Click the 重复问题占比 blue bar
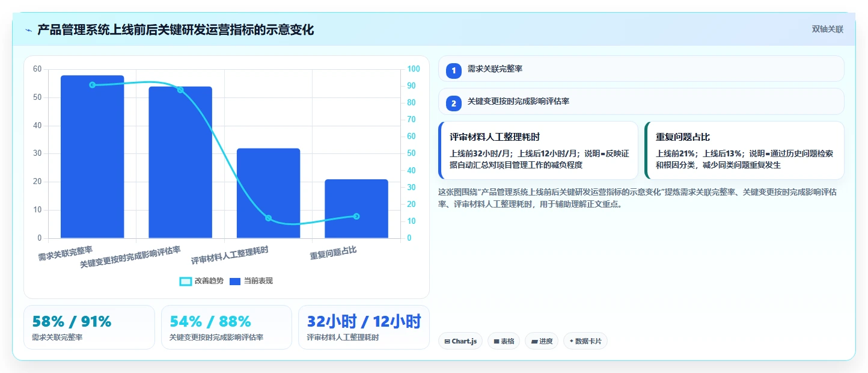Viewport: 868px width, 373px height. pyautogui.click(x=356, y=209)
